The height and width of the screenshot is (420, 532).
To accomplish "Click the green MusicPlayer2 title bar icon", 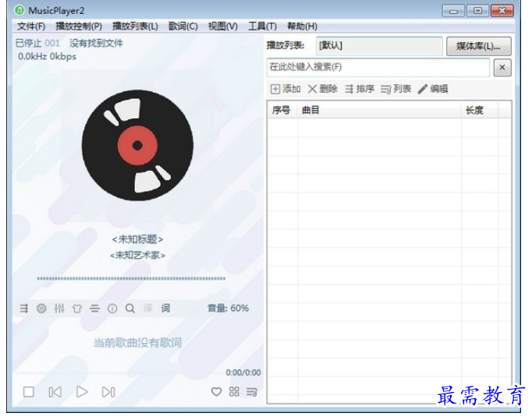I will [x=20, y=10].
